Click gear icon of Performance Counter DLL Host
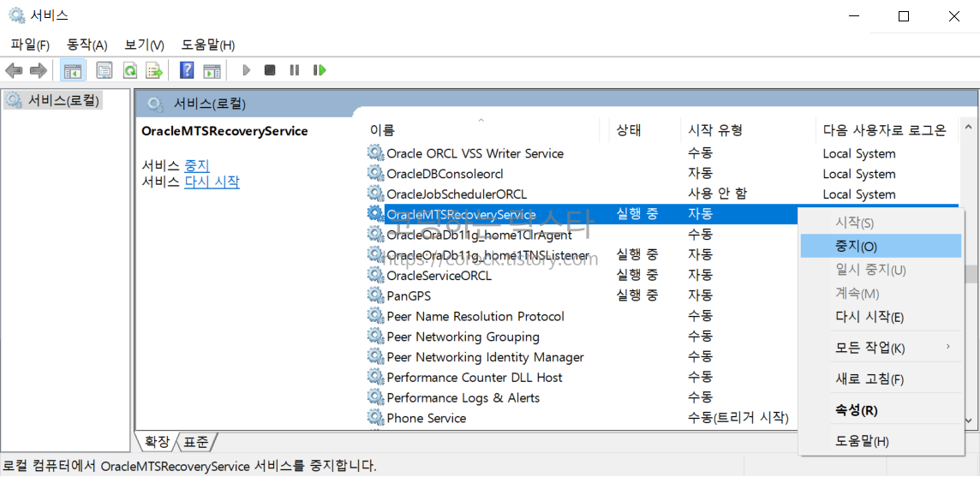The width and height of the screenshot is (980, 477). 374,377
